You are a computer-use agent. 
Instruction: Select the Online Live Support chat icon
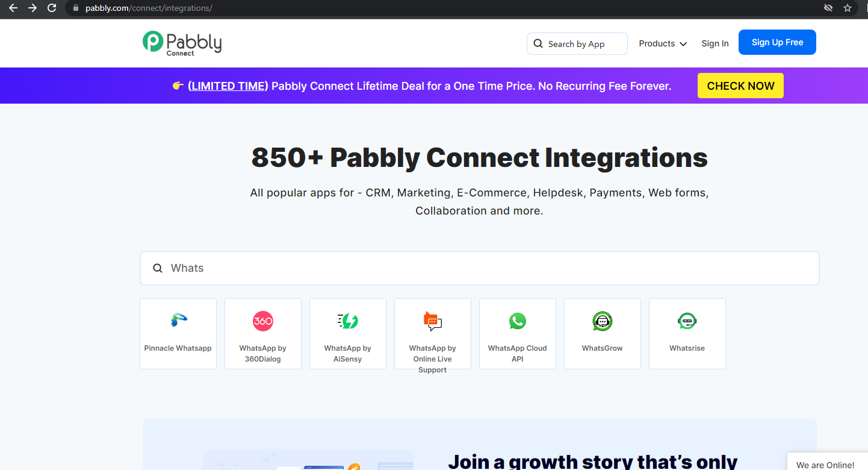(432, 321)
